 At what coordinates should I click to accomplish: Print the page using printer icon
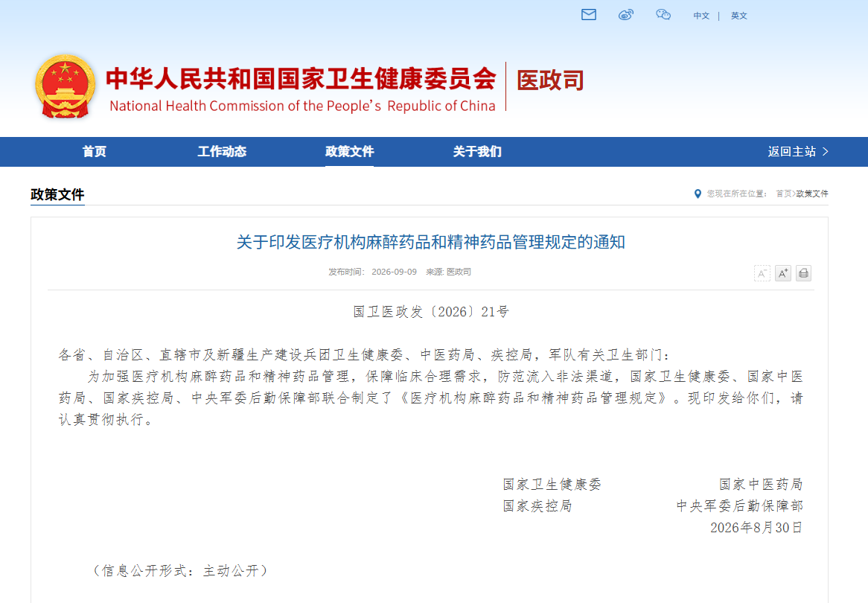[803, 273]
